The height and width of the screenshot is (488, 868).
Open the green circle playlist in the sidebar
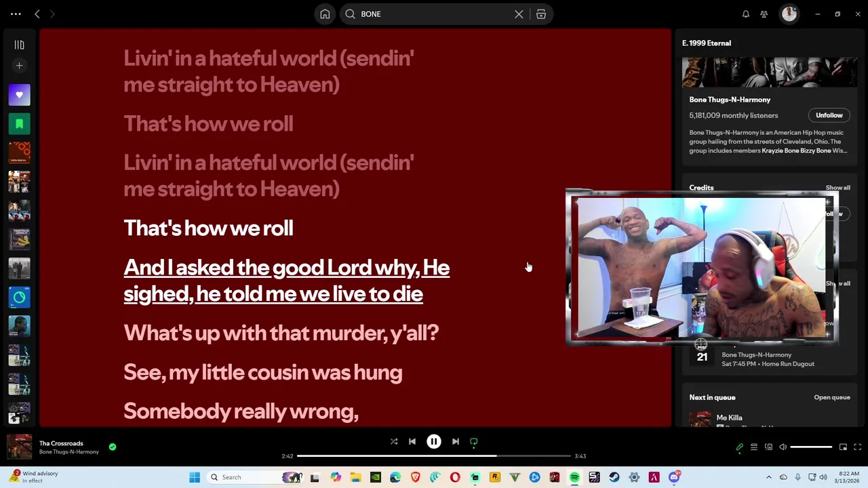(x=19, y=297)
